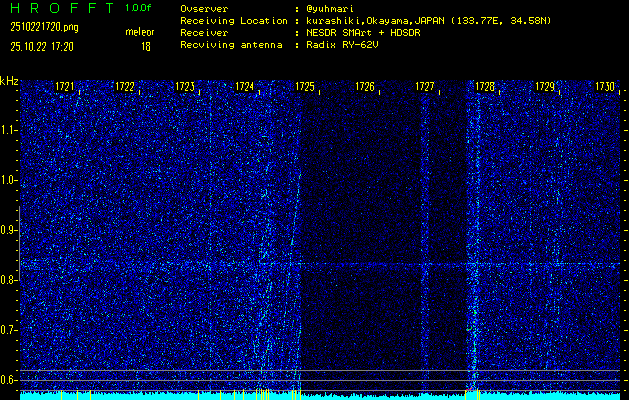Click the 1726 time marker
This screenshot has height=400, width=629.
pos(365,86)
